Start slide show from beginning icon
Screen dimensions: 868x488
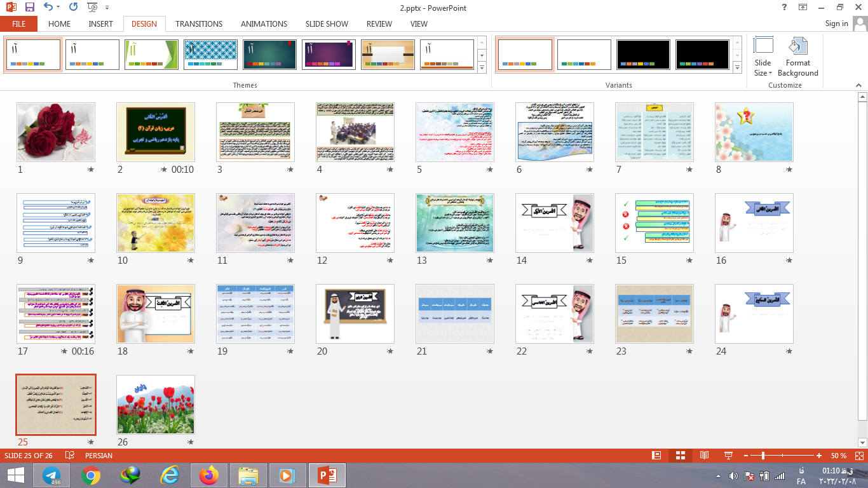click(x=93, y=8)
